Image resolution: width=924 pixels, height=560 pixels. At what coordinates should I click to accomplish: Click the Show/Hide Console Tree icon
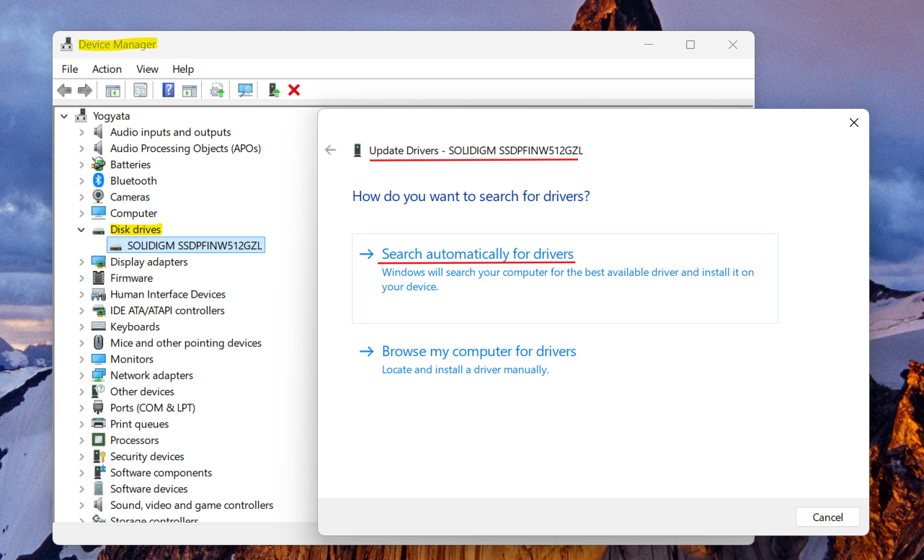112,89
